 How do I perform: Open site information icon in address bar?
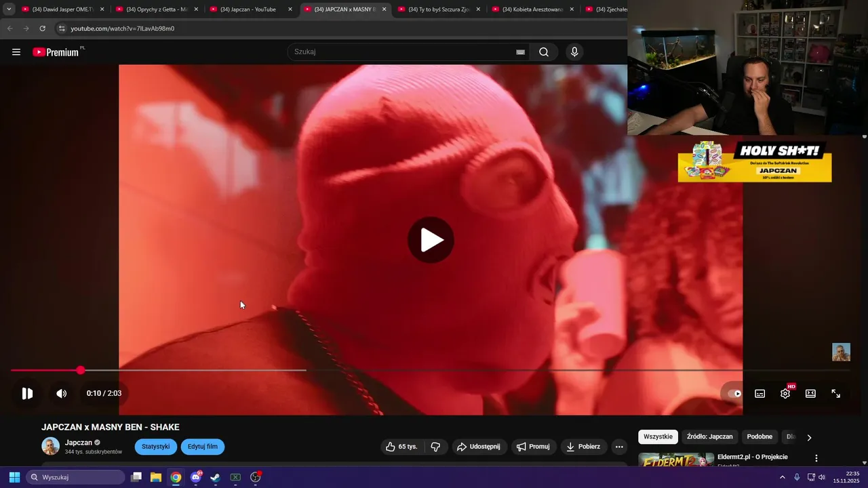click(x=62, y=28)
